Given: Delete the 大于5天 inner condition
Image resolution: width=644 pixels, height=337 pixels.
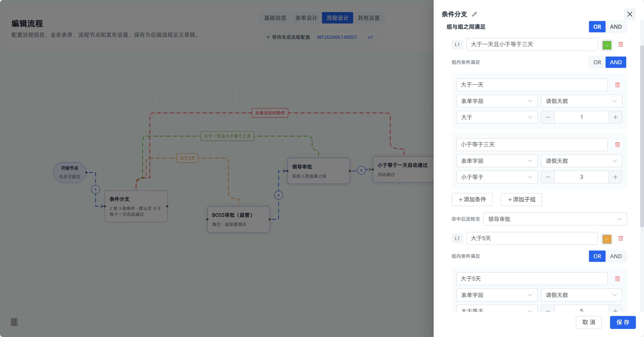Looking at the screenshot, I should [x=617, y=279].
